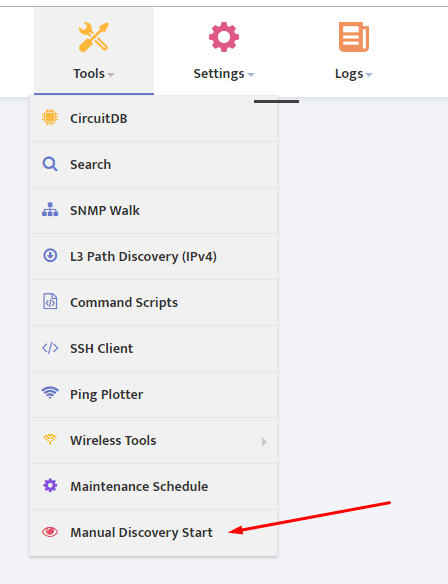Expand the Wireless Tools submenu arrow
Screen dimensions: 448x584
(264, 441)
